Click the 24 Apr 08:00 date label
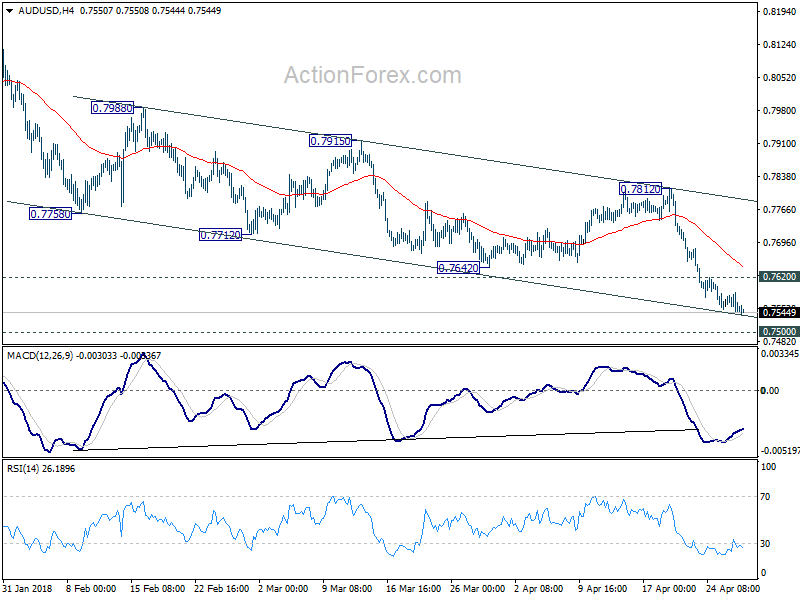The image size is (800, 600). point(733,588)
